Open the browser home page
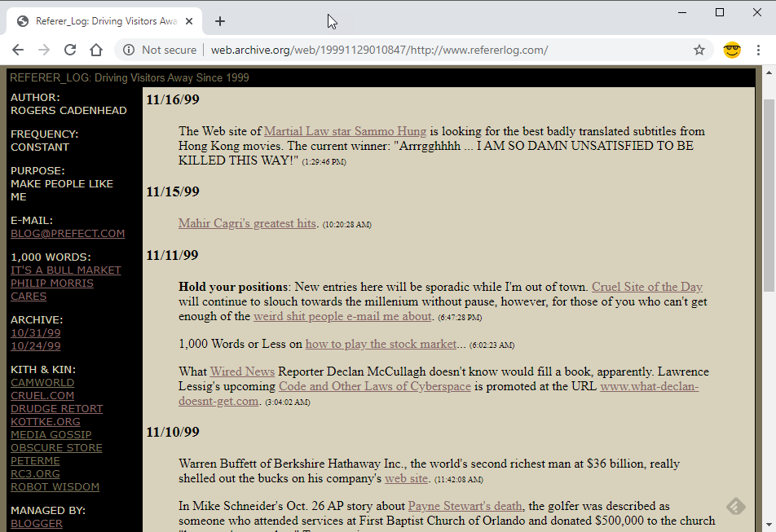 point(96,50)
